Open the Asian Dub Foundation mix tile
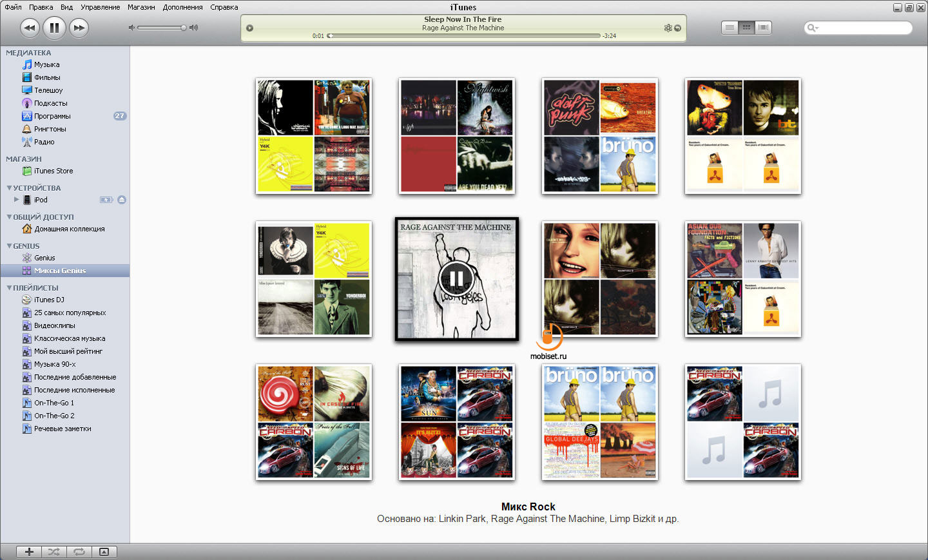928x560 pixels. (742, 278)
